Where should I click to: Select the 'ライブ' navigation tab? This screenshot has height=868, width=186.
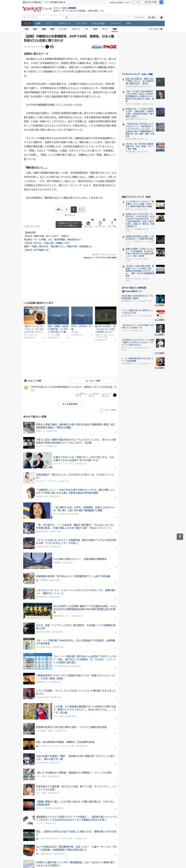pos(49,24)
